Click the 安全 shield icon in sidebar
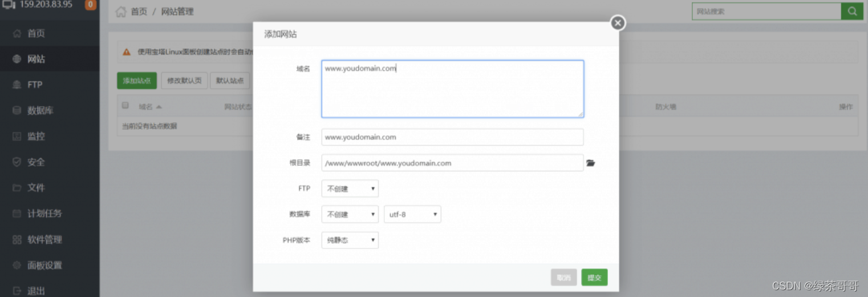 tap(17, 162)
